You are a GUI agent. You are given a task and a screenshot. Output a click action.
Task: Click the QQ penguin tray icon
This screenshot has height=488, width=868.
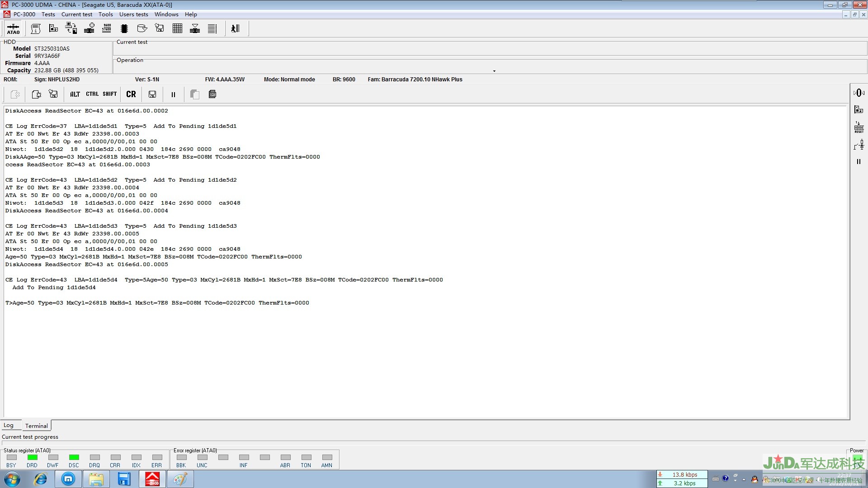pyautogui.click(x=755, y=479)
